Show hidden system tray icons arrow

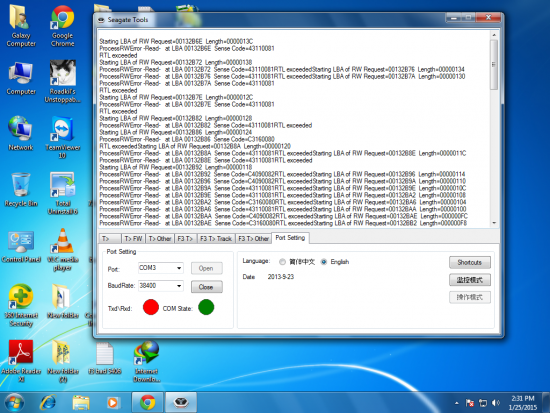click(456, 403)
